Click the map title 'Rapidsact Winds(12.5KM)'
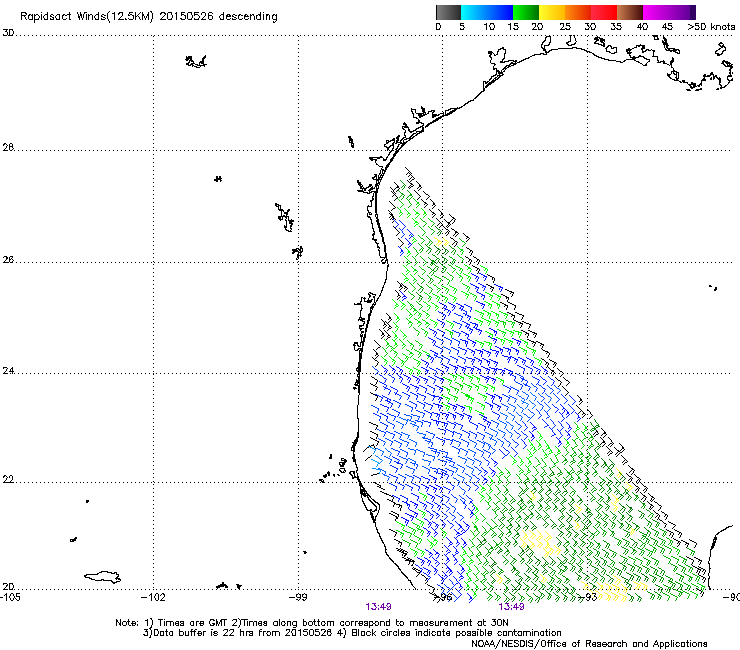Image resolution: width=740 pixels, height=650 pixels. tap(87, 17)
